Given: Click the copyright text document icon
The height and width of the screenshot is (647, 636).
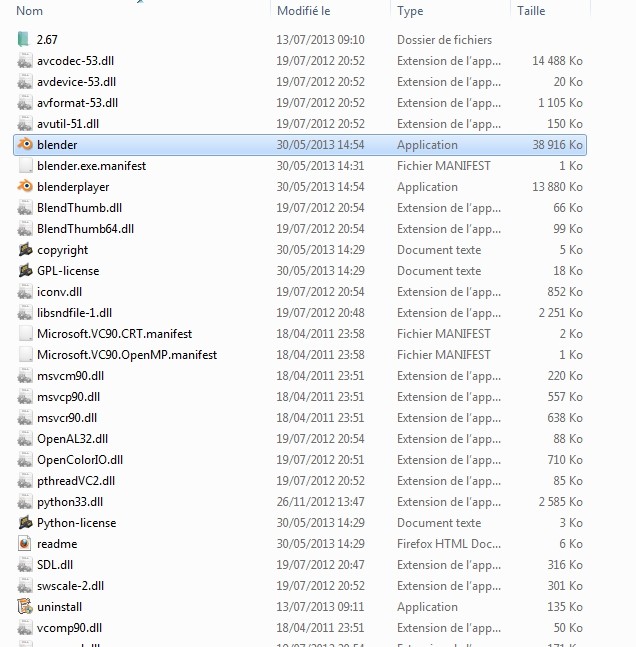Looking at the screenshot, I should 25,250.
